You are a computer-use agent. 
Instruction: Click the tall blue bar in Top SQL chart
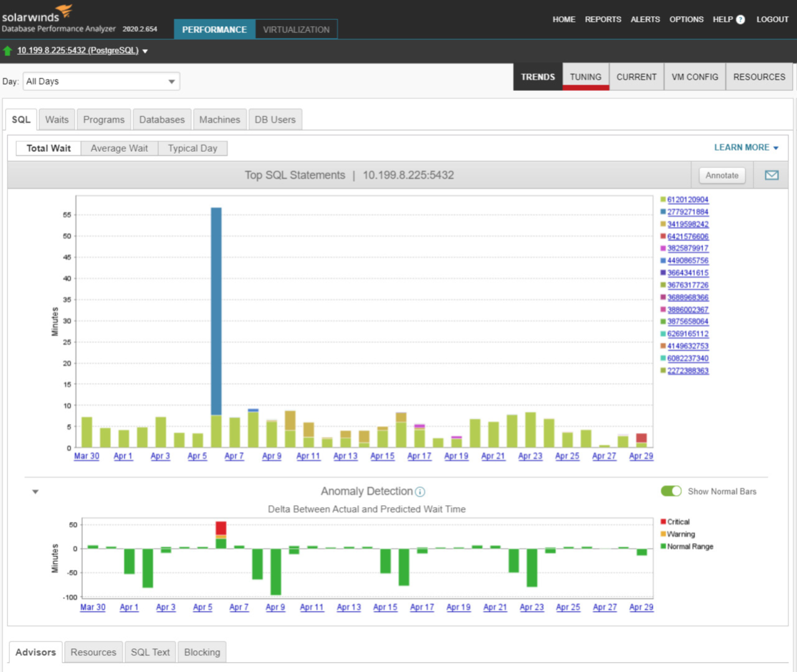[216, 311]
